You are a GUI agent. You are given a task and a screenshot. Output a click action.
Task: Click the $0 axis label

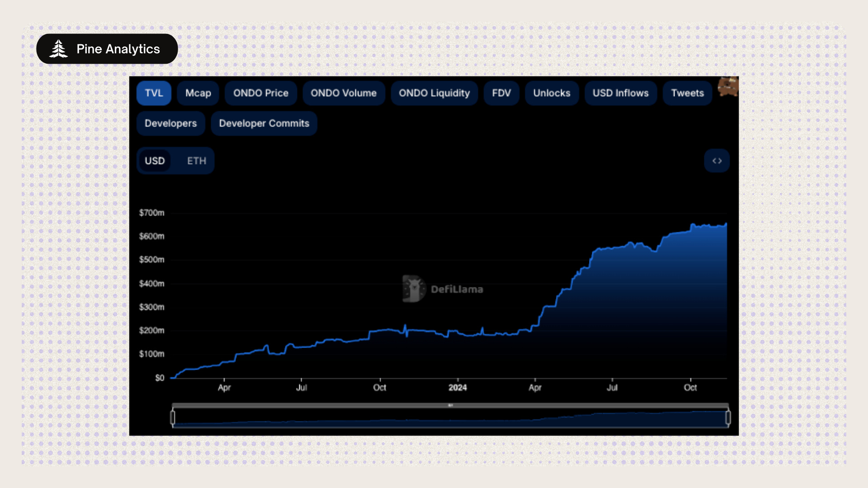click(x=160, y=378)
